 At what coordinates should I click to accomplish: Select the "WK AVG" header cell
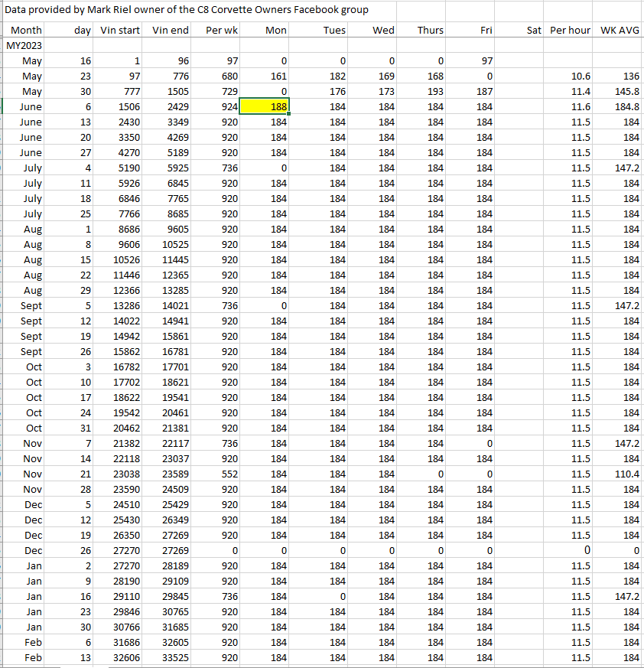click(620, 31)
